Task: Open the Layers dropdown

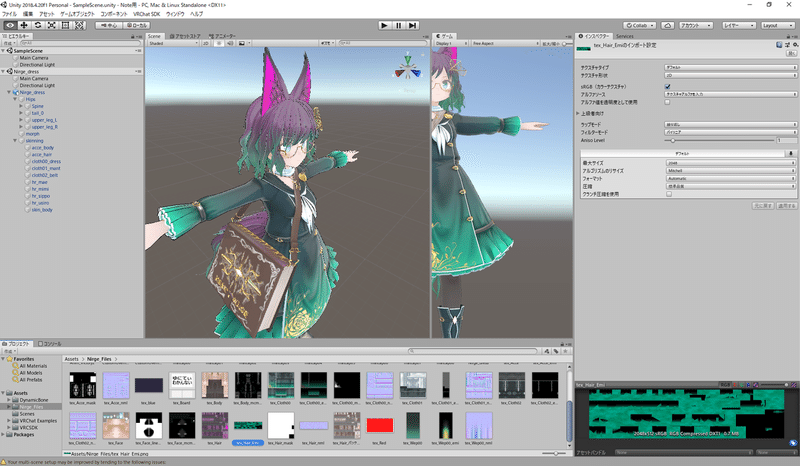Action: click(738, 25)
